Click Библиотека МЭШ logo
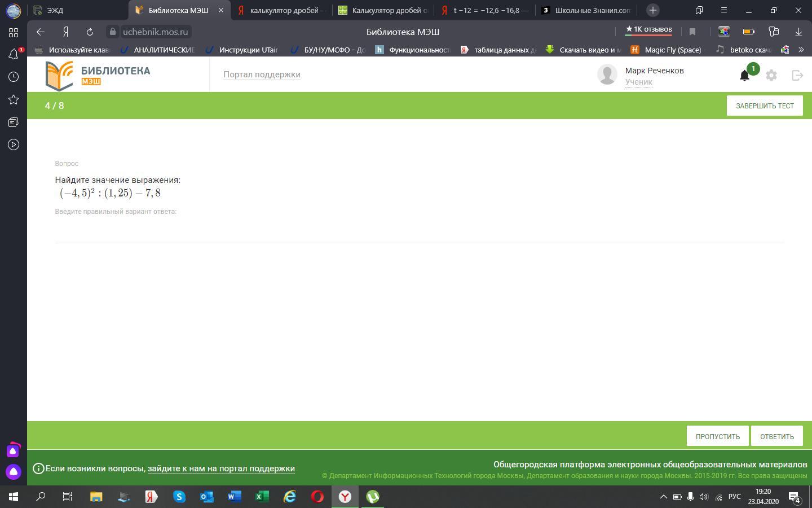This screenshot has width=812, height=508. point(98,76)
